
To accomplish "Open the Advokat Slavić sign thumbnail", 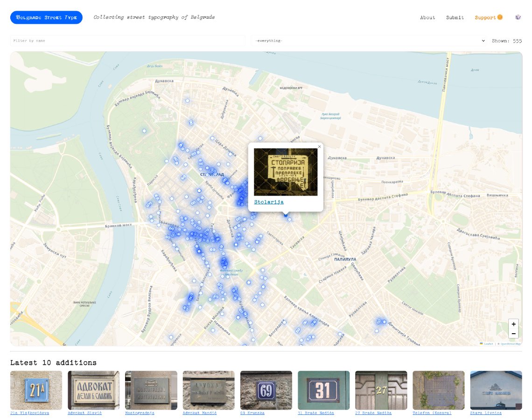I will point(94,390).
